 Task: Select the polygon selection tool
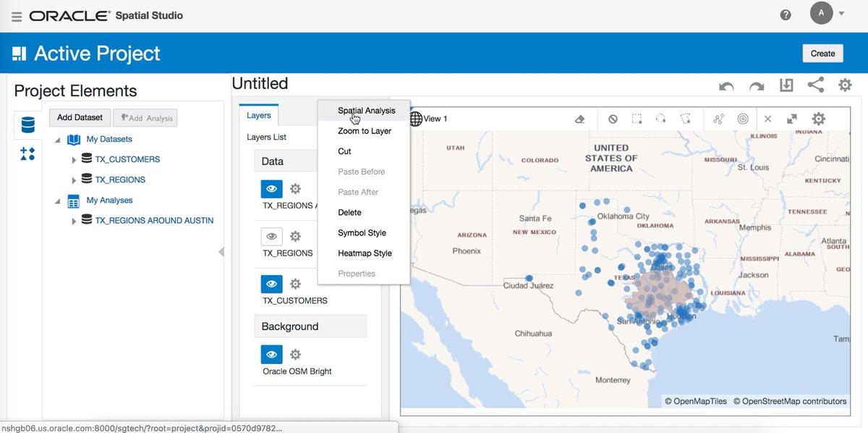(685, 119)
